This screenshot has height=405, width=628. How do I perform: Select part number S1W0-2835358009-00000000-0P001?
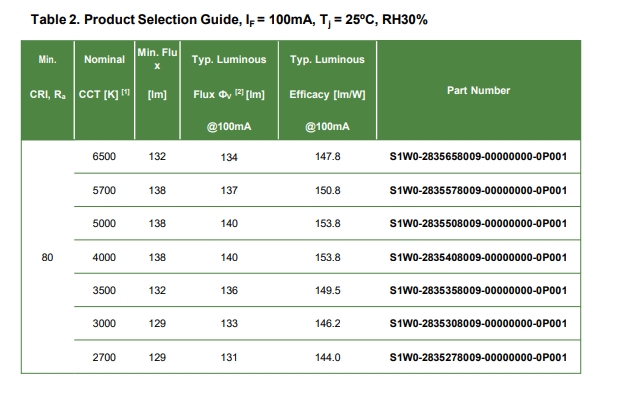point(478,290)
